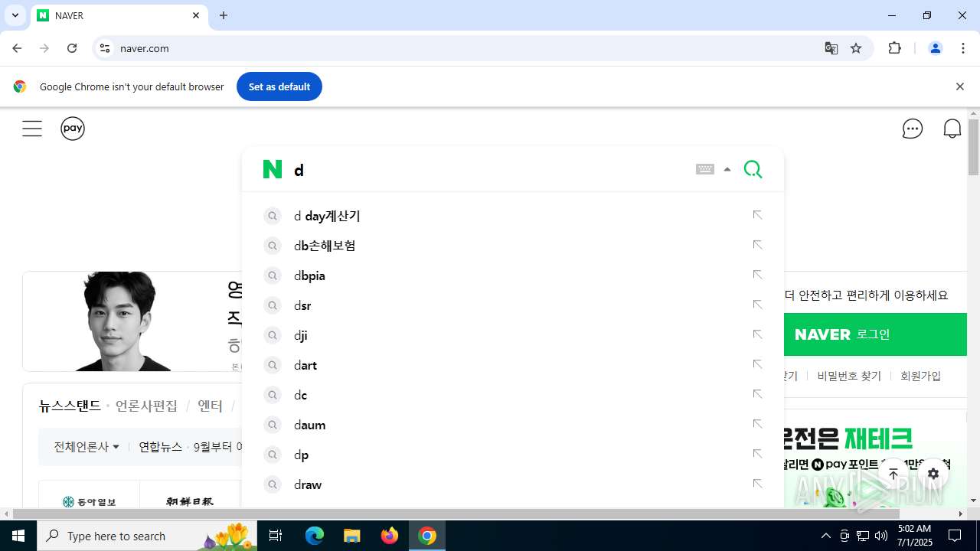Open the Naver Talk chat icon
The height and width of the screenshot is (551, 980).
(913, 129)
